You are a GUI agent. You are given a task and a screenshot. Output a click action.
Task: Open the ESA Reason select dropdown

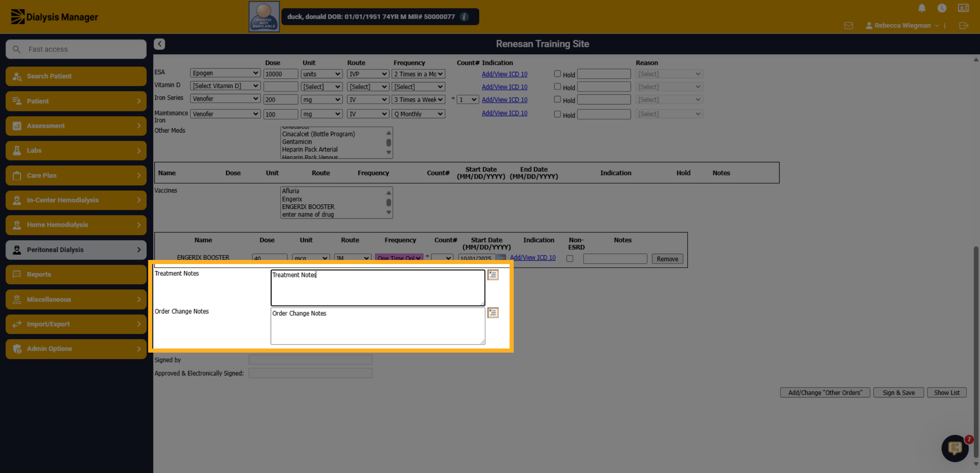[x=669, y=74]
